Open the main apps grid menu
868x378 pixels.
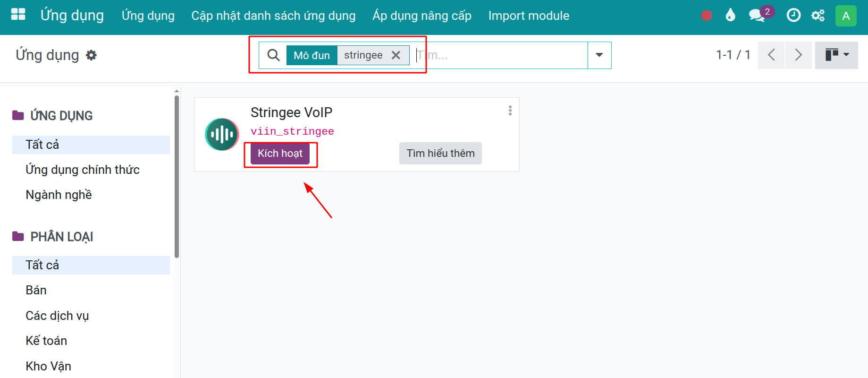point(18,15)
